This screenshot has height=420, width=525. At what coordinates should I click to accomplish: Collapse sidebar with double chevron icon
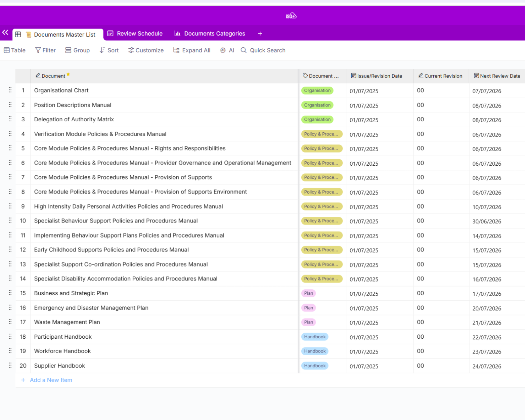pyautogui.click(x=5, y=33)
